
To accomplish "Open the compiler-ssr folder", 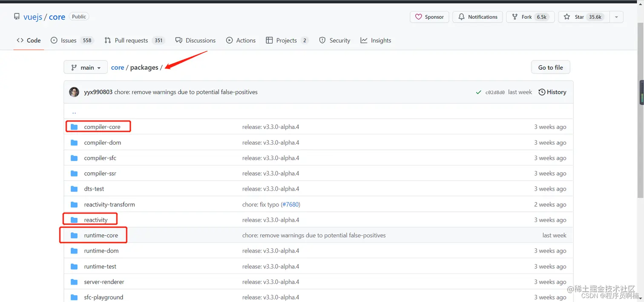I will coord(100,173).
